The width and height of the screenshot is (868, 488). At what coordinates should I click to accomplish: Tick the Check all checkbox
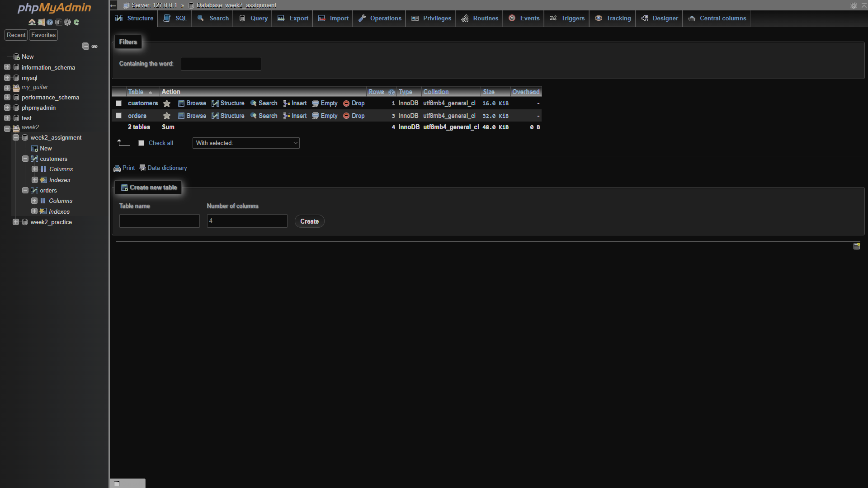click(141, 143)
